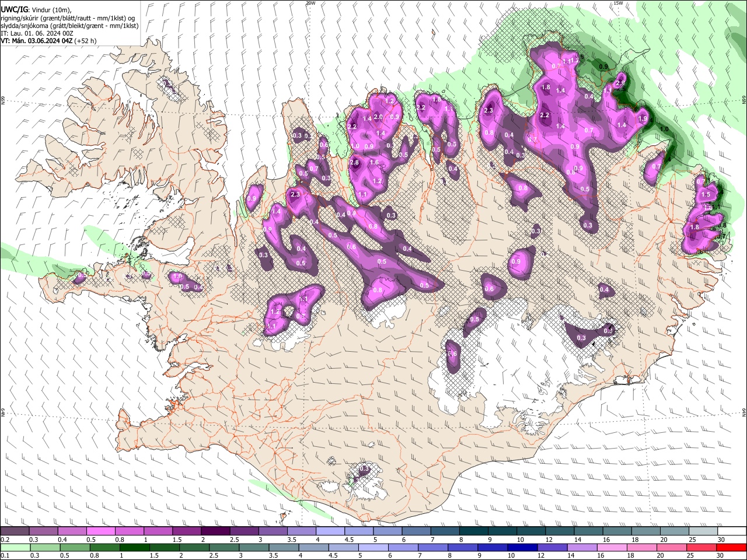Screen dimensions: 747x560
Task: Pick the pale green 0.1 rain scale swatch
Action: coord(15,547)
